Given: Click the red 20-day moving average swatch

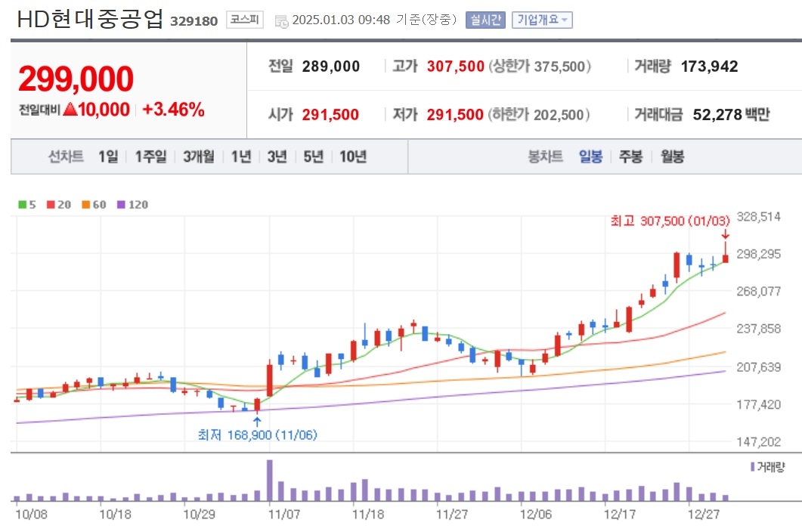Looking at the screenshot, I should tap(51, 205).
